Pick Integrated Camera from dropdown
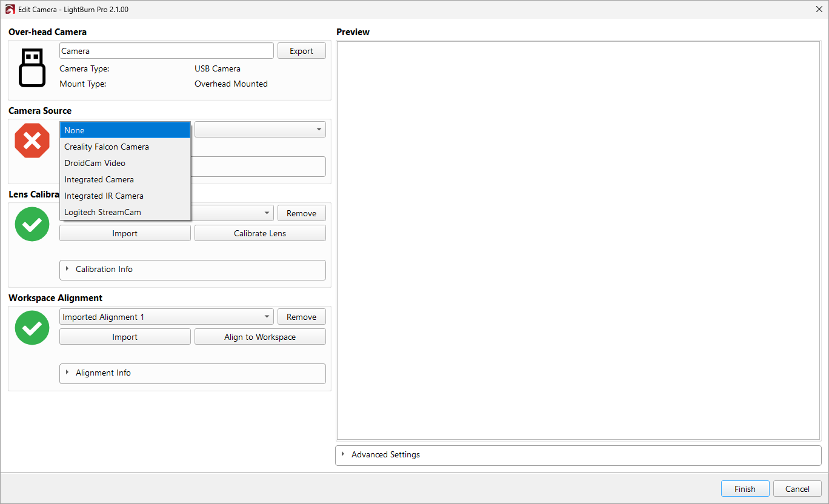Viewport: 829px width, 504px height. click(x=125, y=179)
